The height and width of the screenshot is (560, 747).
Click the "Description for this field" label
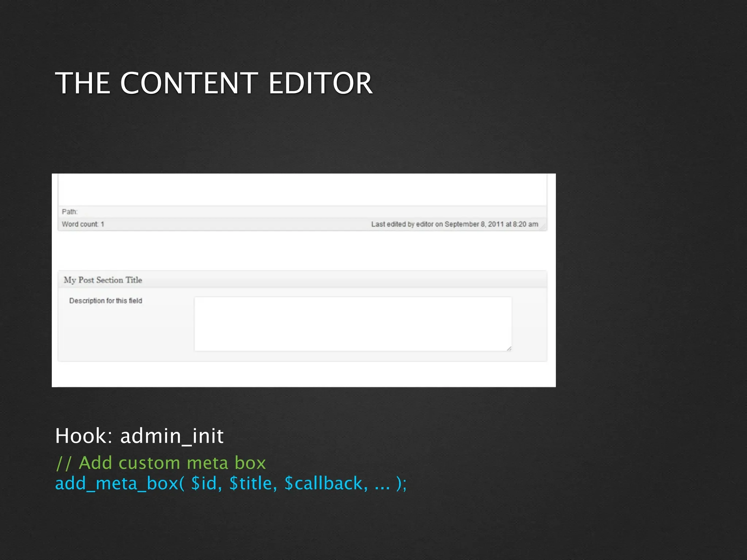click(x=106, y=301)
